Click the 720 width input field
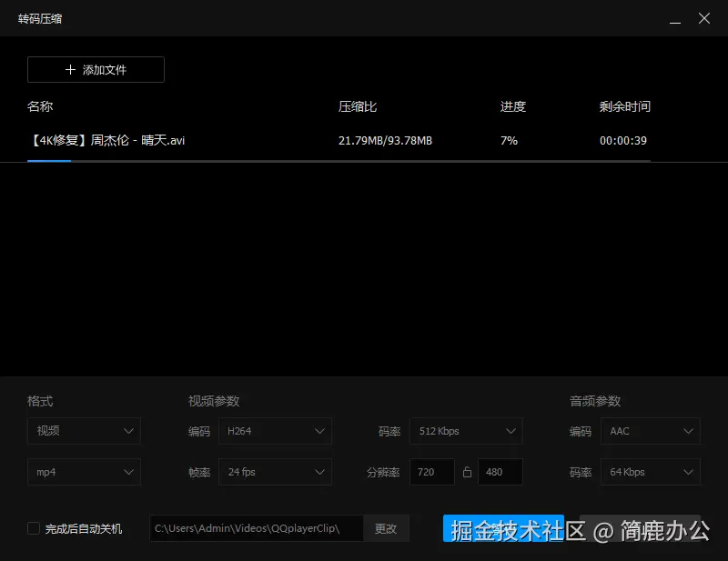 tap(431, 472)
